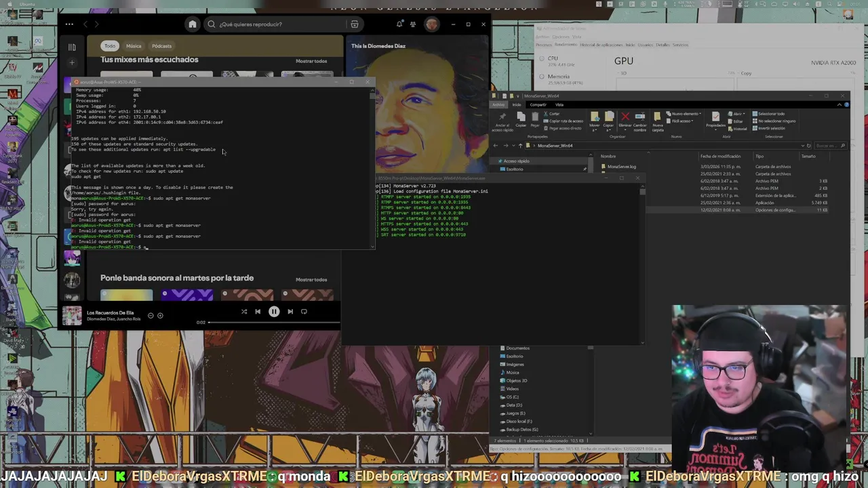Screen dimensions: 868x488
Task: Click 'Nueva carpeta' ribbon icon
Action: pos(657,122)
